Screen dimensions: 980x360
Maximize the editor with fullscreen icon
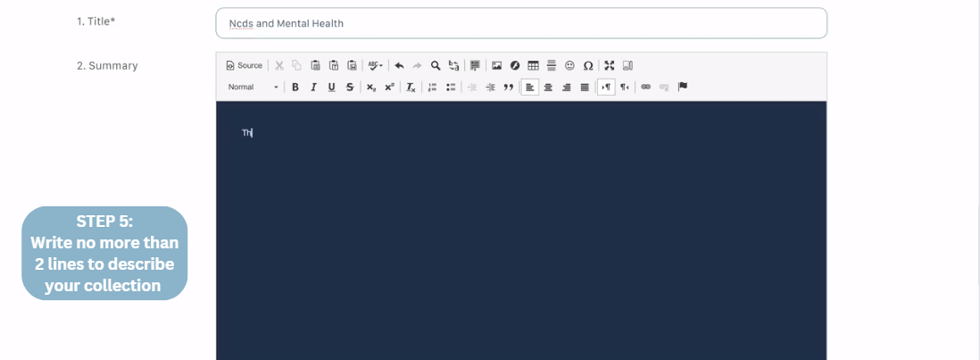610,65
